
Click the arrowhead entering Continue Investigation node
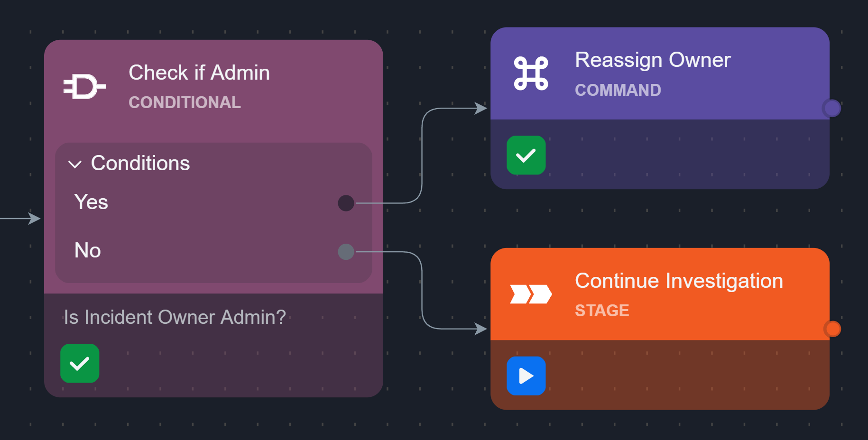481,329
